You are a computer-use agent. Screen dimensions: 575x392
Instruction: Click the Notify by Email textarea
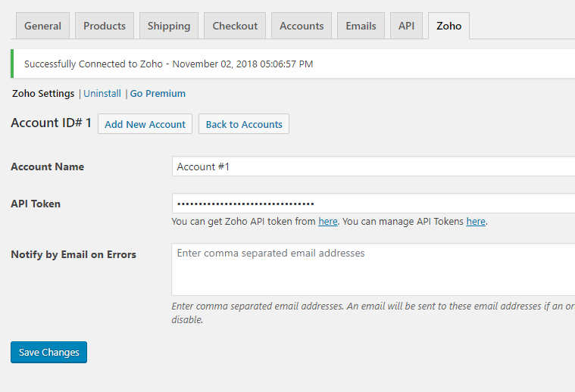[373, 269]
